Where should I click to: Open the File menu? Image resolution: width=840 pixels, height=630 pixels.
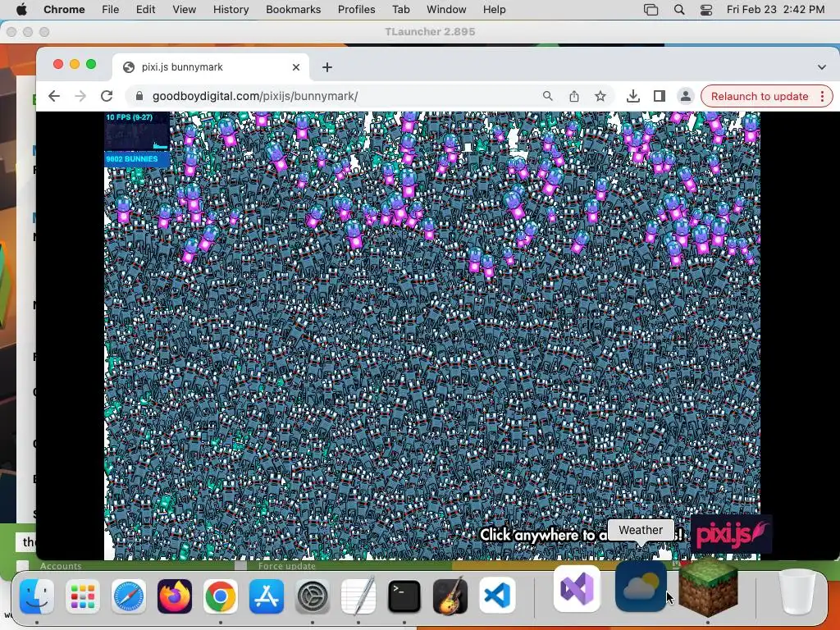pos(111,9)
